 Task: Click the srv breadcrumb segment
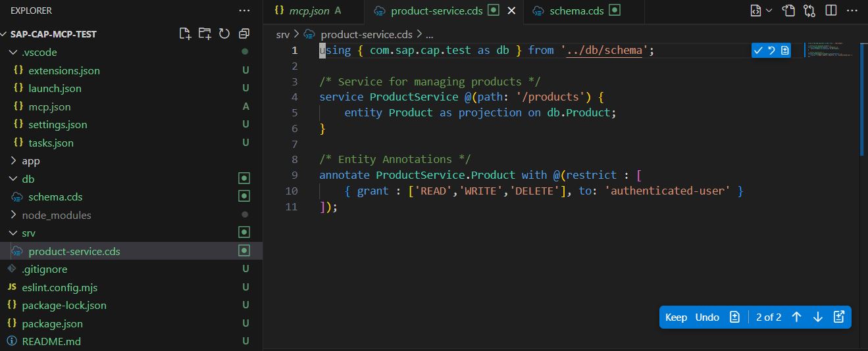point(282,34)
